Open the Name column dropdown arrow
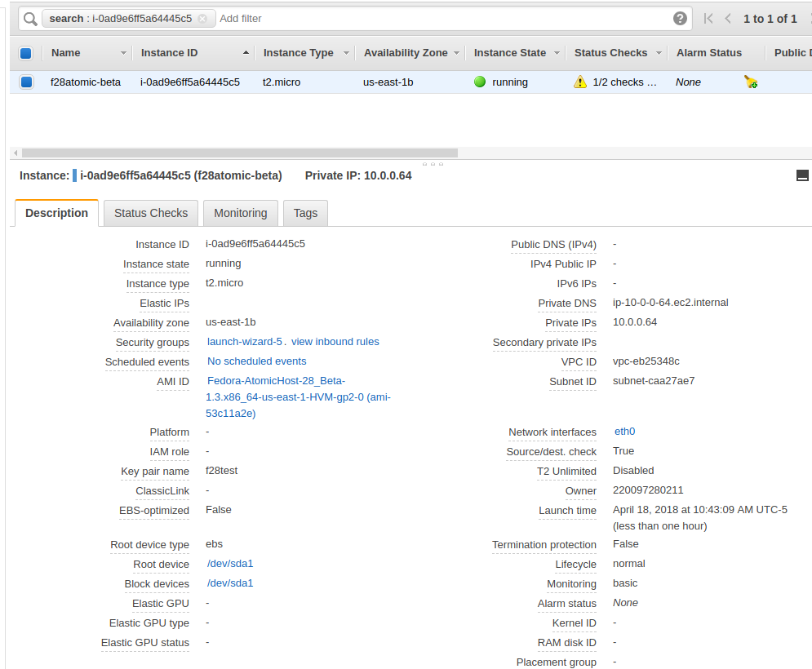The image size is (812, 669). pyautogui.click(x=123, y=53)
